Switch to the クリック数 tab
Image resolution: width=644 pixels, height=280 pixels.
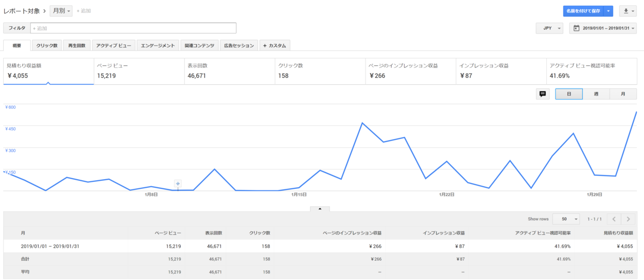[x=47, y=46]
